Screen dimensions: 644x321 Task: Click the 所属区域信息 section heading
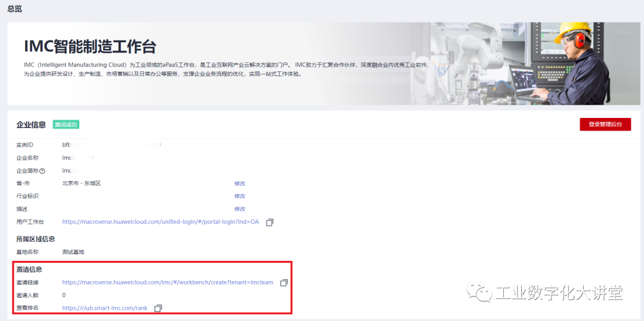[x=36, y=239]
